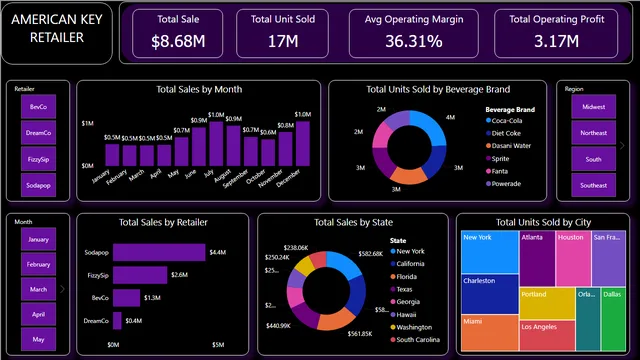The height and width of the screenshot is (360, 640).
Task: Click the Sprite legend entry
Action: (x=498, y=158)
